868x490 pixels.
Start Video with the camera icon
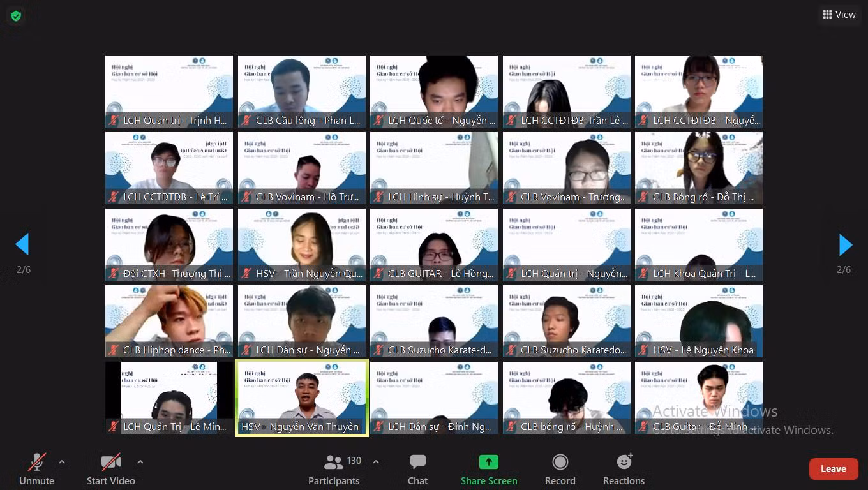tap(111, 462)
